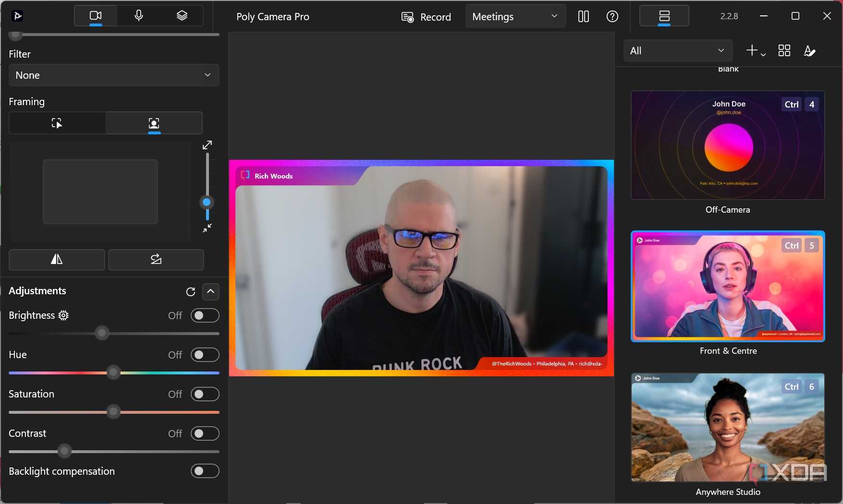
Task: Click the version number 2.2.8
Action: 729,16
